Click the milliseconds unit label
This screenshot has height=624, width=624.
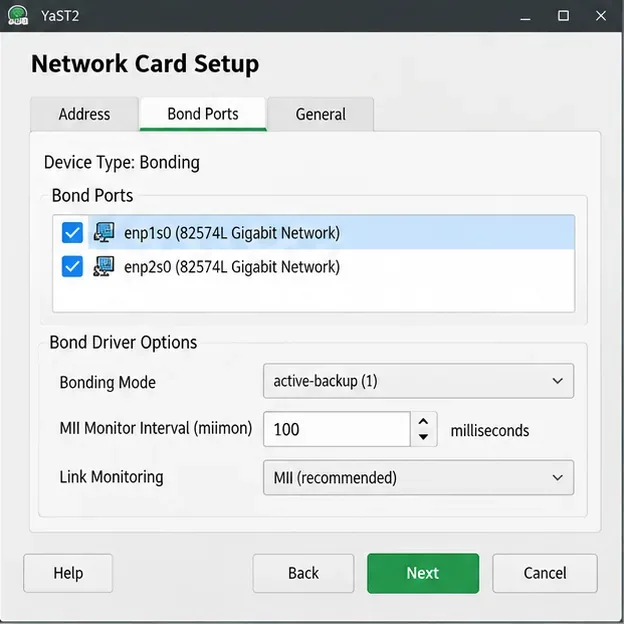pyautogui.click(x=490, y=431)
